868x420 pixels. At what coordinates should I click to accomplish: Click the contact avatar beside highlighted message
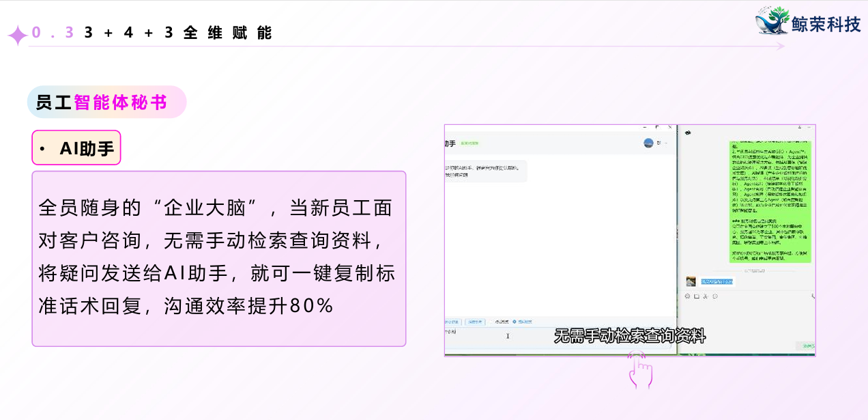coord(691,281)
